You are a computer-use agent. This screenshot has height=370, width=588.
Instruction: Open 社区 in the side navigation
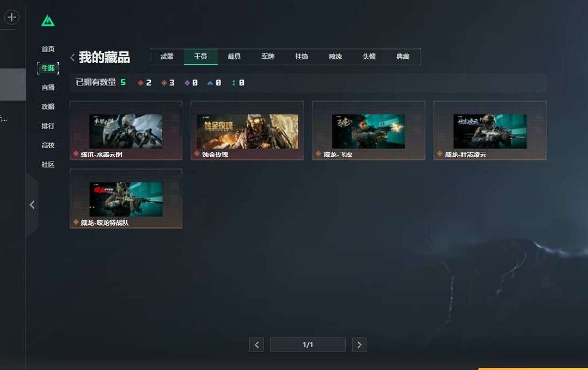coord(48,164)
